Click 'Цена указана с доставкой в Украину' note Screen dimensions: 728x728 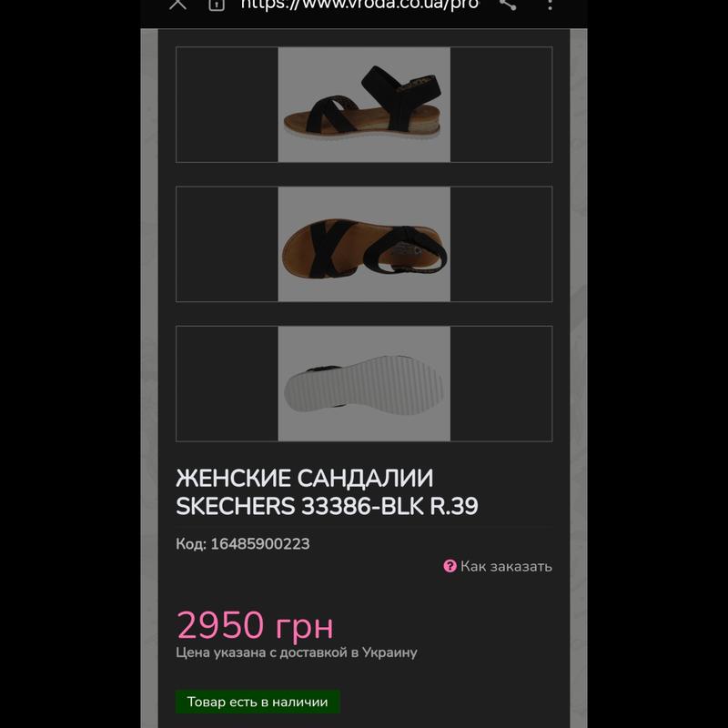tap(297, 652)
